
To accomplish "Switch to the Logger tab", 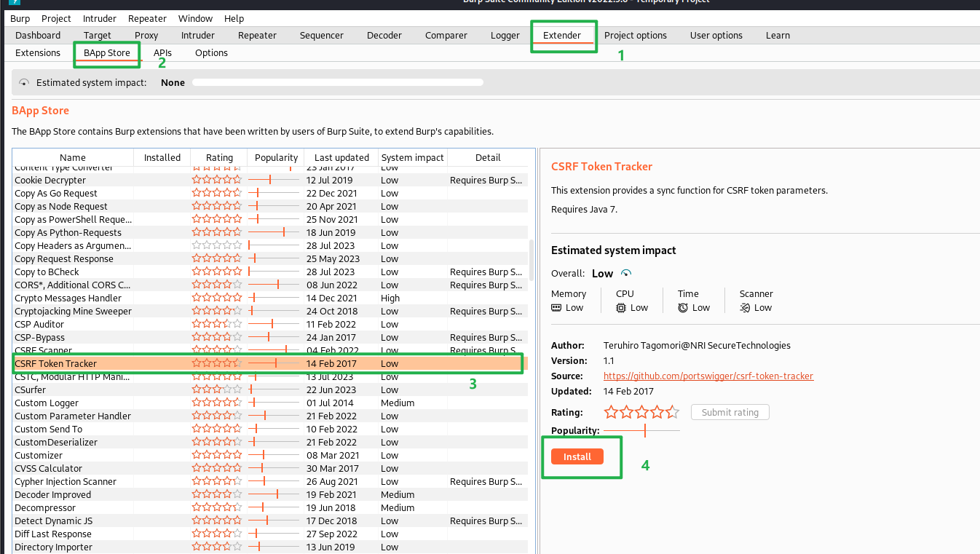I will coord(505,35).
